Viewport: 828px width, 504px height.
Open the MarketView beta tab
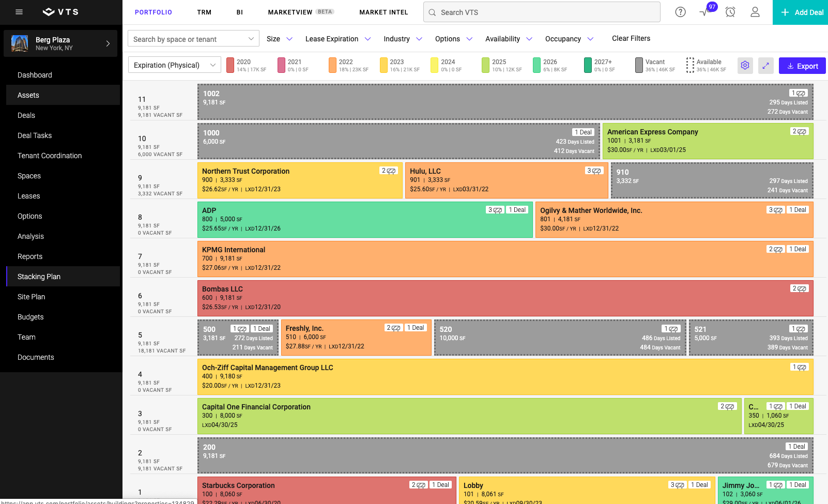(x=301, y=12)
